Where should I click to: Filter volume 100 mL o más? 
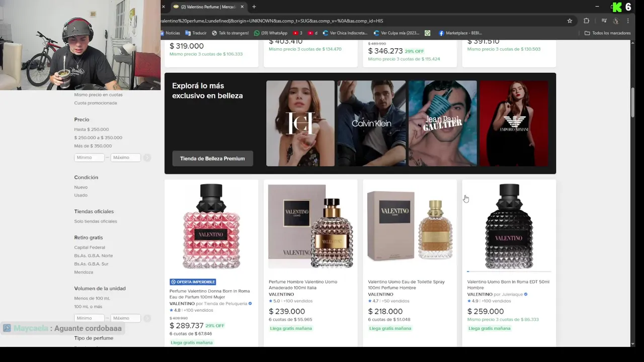tap(88, 307)
